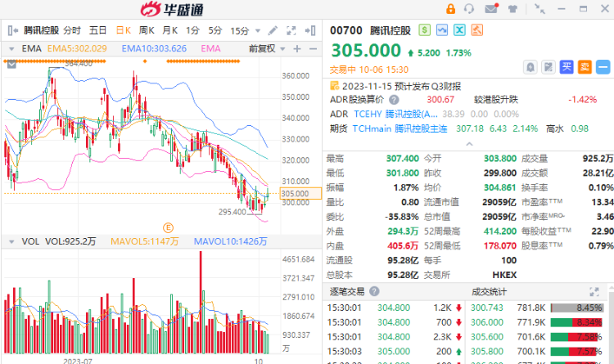Open the more time periods dropdown after 15分
Viewport: 614px width, 364px height.
pos(258,31)
